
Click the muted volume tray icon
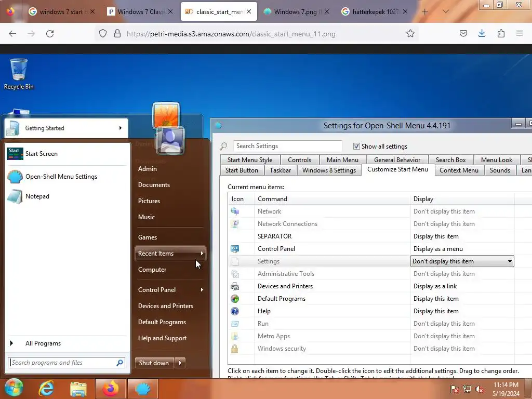(480, 389)
